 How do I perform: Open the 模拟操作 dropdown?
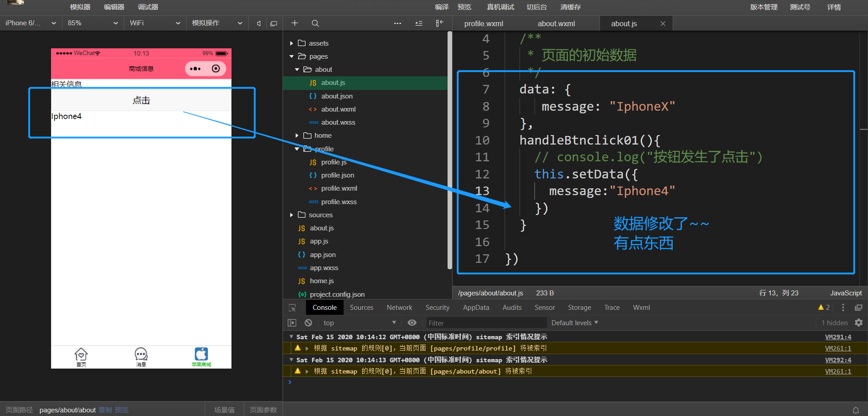[217, 23]
